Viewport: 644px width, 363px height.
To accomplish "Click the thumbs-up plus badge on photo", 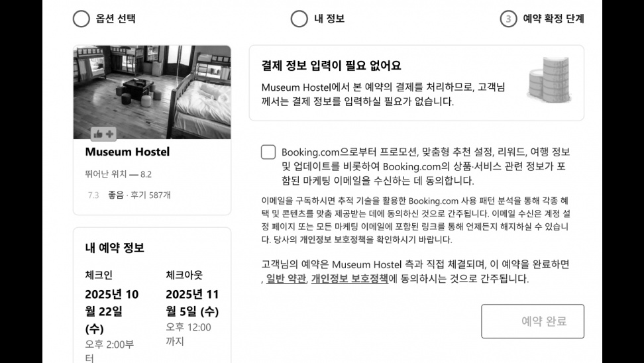I will [x=103, y=133].
